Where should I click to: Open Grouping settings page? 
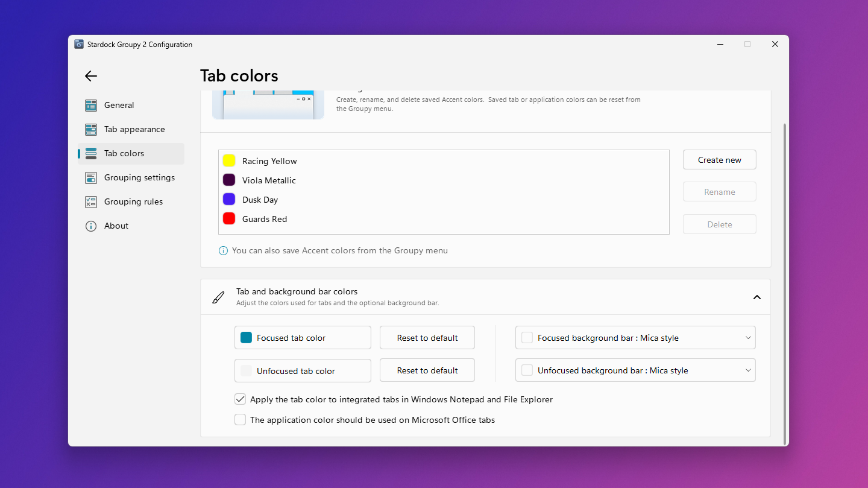(x=131, y=178)
